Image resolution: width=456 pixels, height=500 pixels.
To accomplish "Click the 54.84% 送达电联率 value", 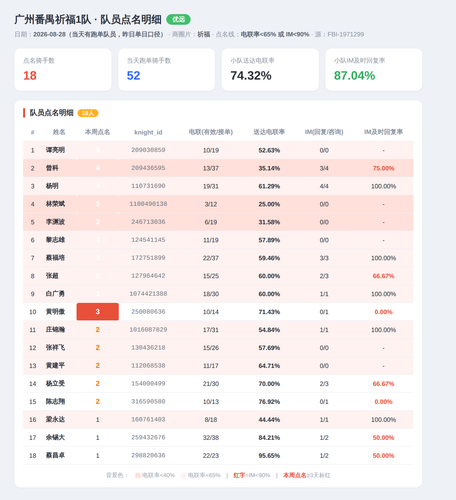I will tap(269, 330).
